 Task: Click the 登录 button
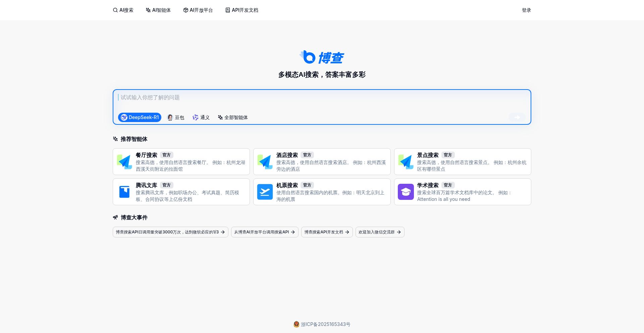(x=526, y=10)
